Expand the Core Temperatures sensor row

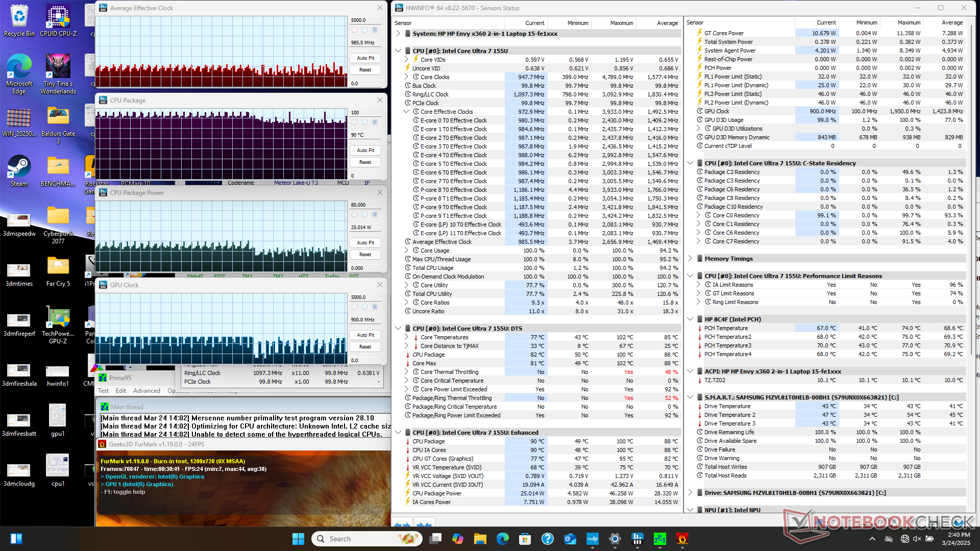click(x=407, y=337)
